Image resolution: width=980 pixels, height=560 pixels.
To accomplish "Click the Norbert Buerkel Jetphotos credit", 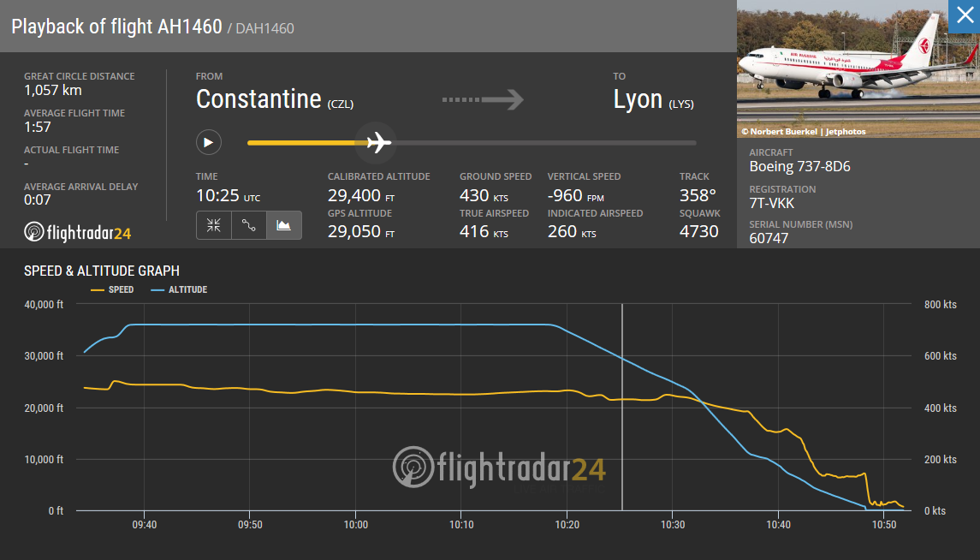I will [x=803, y=132].
